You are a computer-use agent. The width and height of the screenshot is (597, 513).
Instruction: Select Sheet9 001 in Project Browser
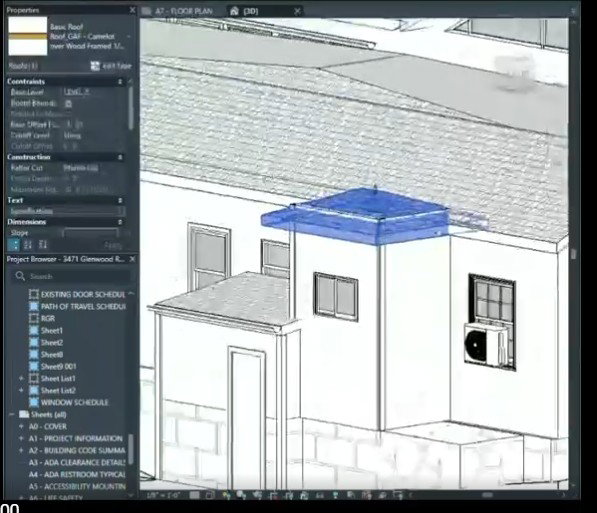pos(59,366)
